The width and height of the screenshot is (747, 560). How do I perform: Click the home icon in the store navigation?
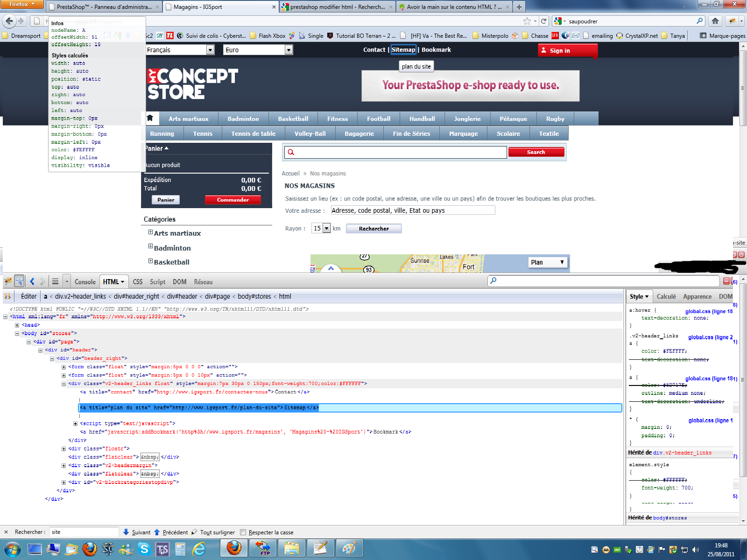(150, 118)
